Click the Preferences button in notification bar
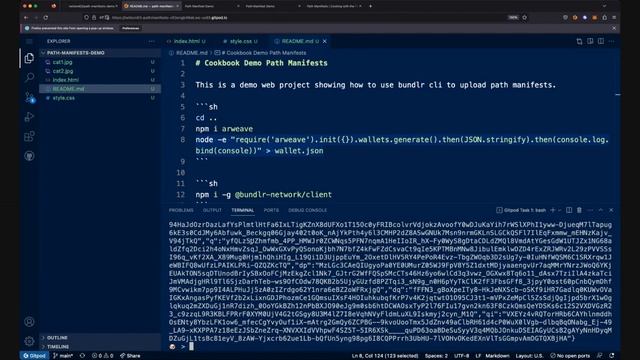Viewport: 640px width, 360px height. [131, 28]
